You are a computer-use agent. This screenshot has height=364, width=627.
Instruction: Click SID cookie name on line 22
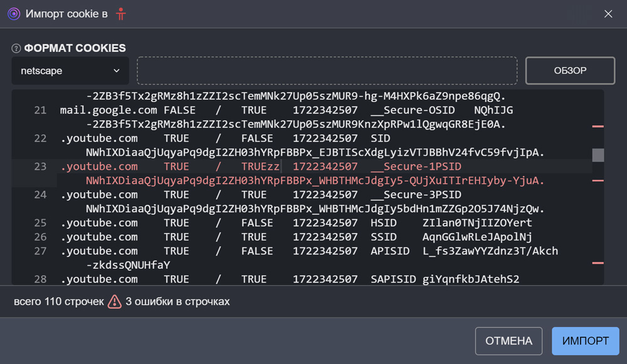381,138
